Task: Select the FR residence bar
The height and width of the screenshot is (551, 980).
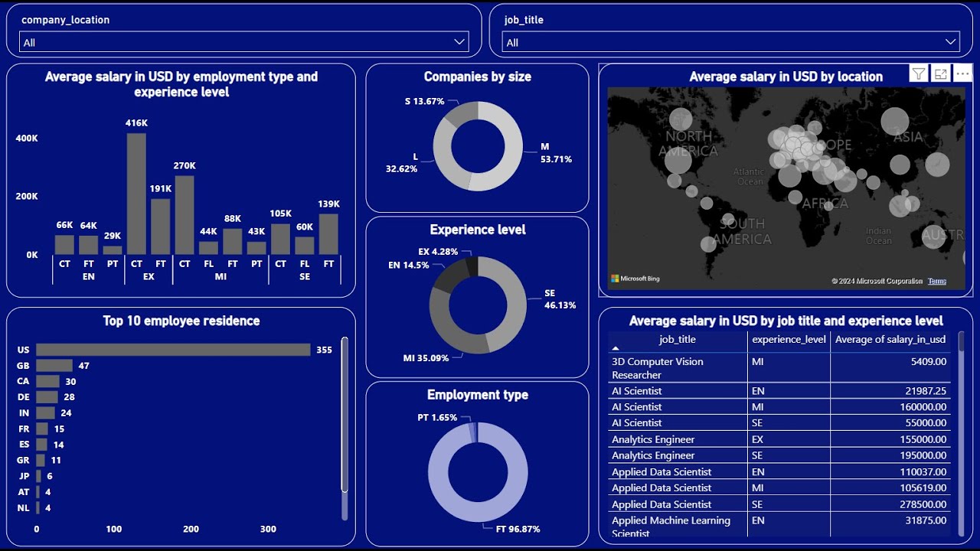Action: (x=42, y=429)
